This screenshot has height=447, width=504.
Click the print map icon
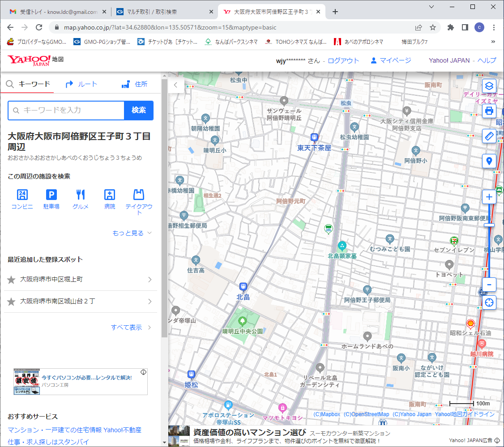point(489,111)
